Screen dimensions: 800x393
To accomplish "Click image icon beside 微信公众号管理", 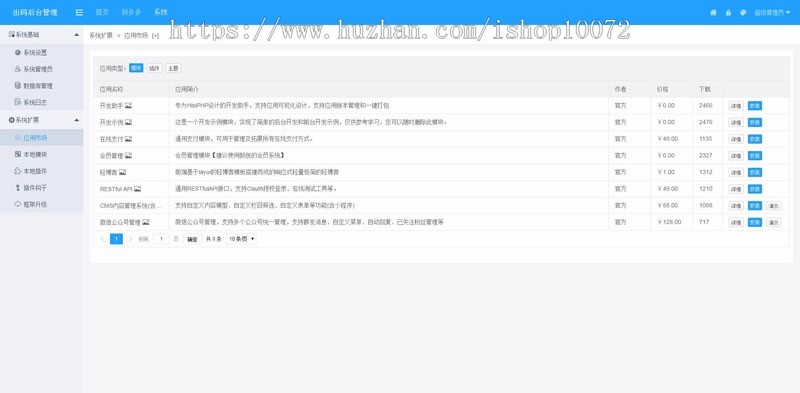I will coord(146,222).
